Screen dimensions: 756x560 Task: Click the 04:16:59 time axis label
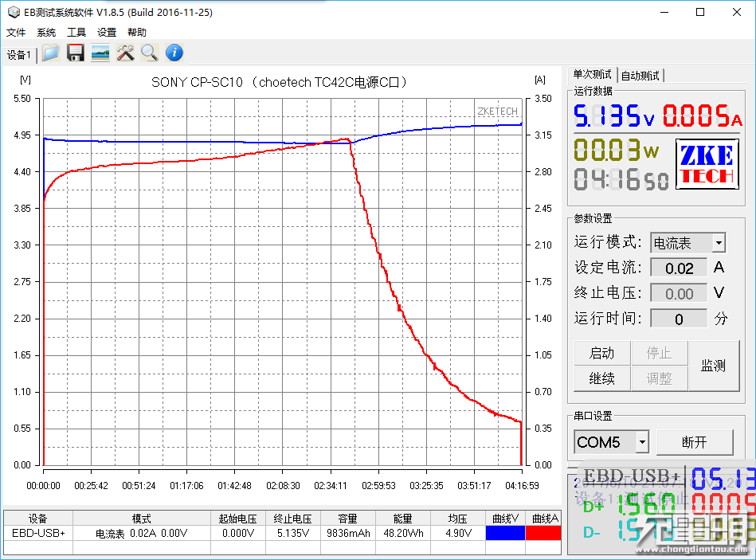[x=522, y=486]
